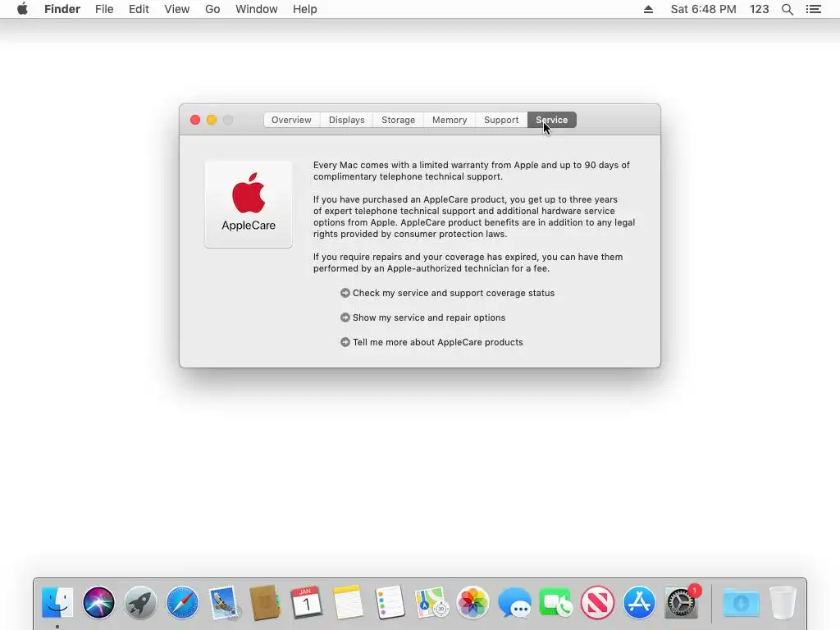Click the Sat 6:48 PM clock
Screen dimensions: 840x630
tap(703, 9)
